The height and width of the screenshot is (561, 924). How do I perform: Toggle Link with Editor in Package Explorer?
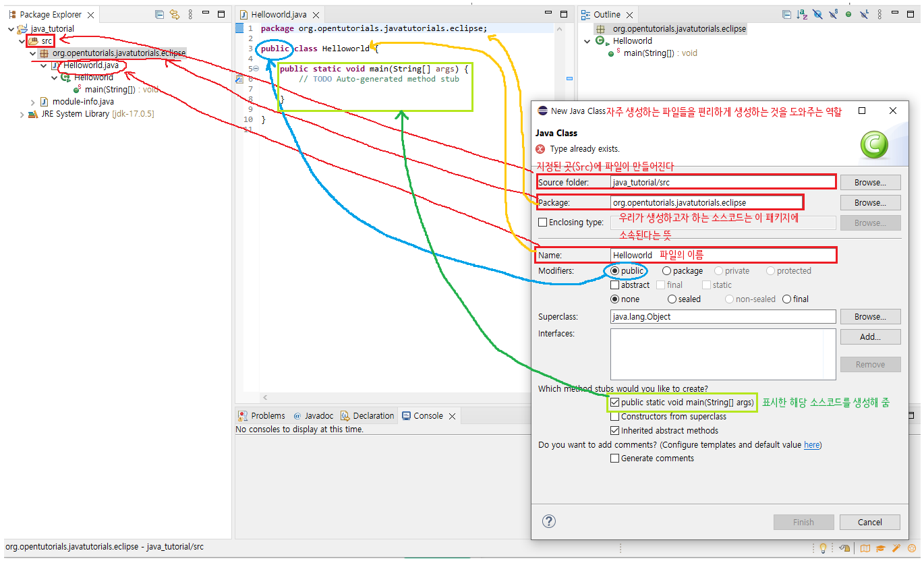175,14
